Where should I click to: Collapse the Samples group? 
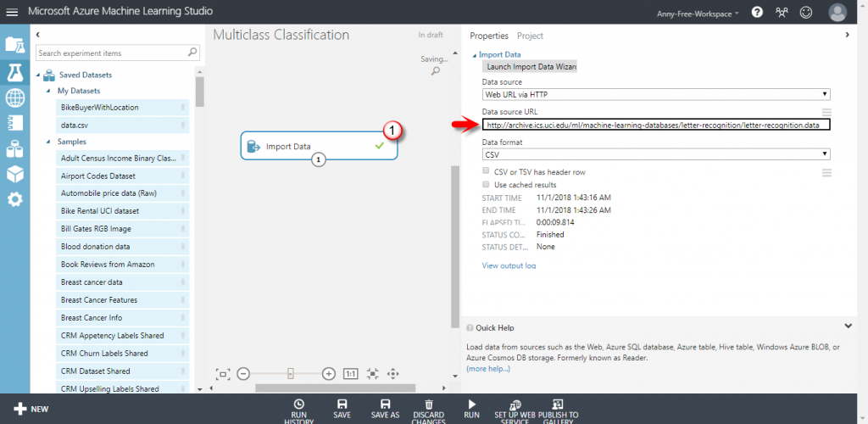[x=48, y=142]
